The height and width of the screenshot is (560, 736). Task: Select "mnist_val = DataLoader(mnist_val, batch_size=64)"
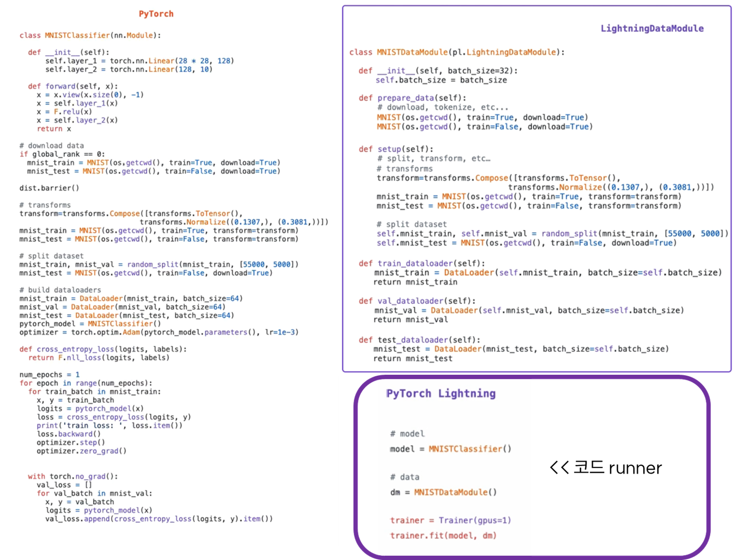pos(123,307)
